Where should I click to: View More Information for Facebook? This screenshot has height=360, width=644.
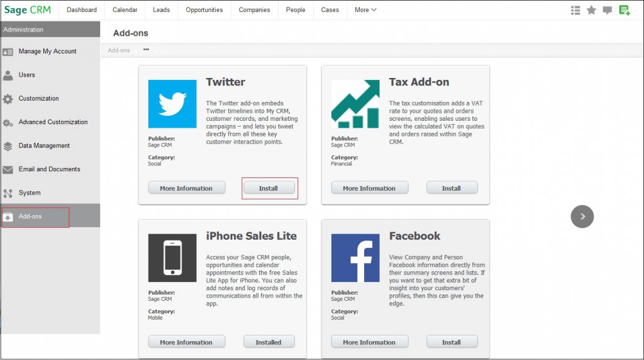tap(370, 342)
